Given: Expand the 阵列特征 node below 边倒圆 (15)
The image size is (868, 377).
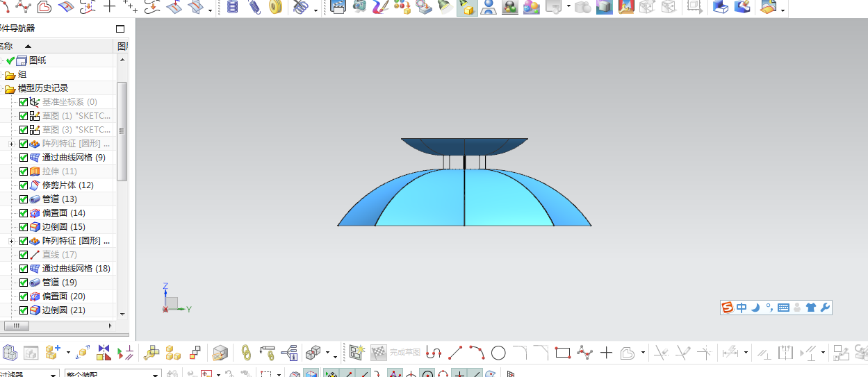Looking at the screenshot, I should pos(11,241).
